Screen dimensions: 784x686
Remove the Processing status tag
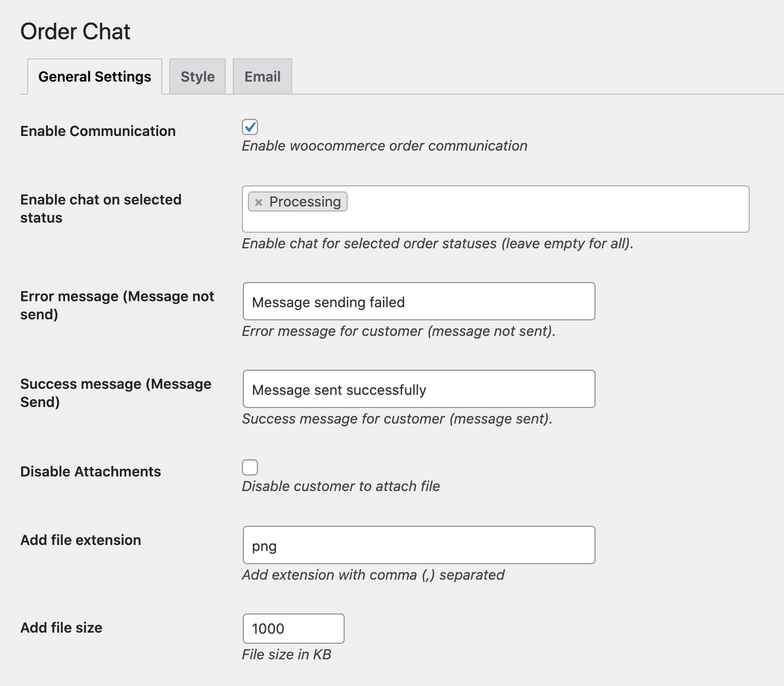(x=258, y=202)
